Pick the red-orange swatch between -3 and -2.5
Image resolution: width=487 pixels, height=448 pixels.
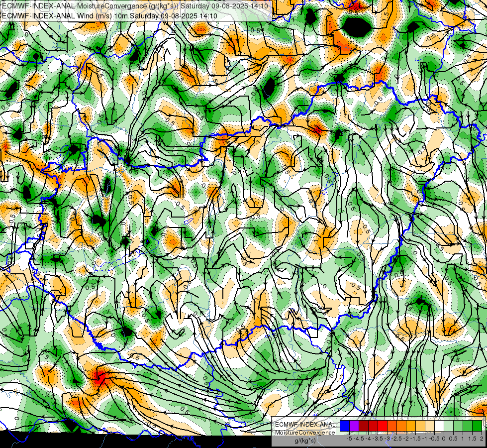pyautogui.click(x=392, y=426)
